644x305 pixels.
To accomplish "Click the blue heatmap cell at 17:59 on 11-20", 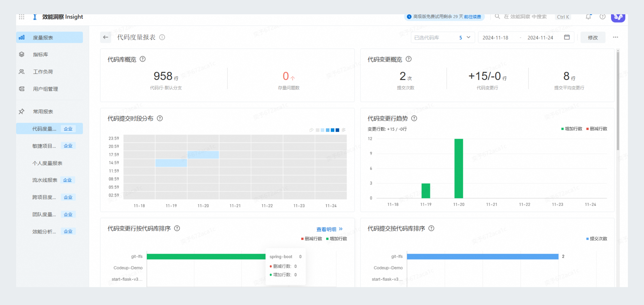I will pyautogui.click(x=203, y=155).
